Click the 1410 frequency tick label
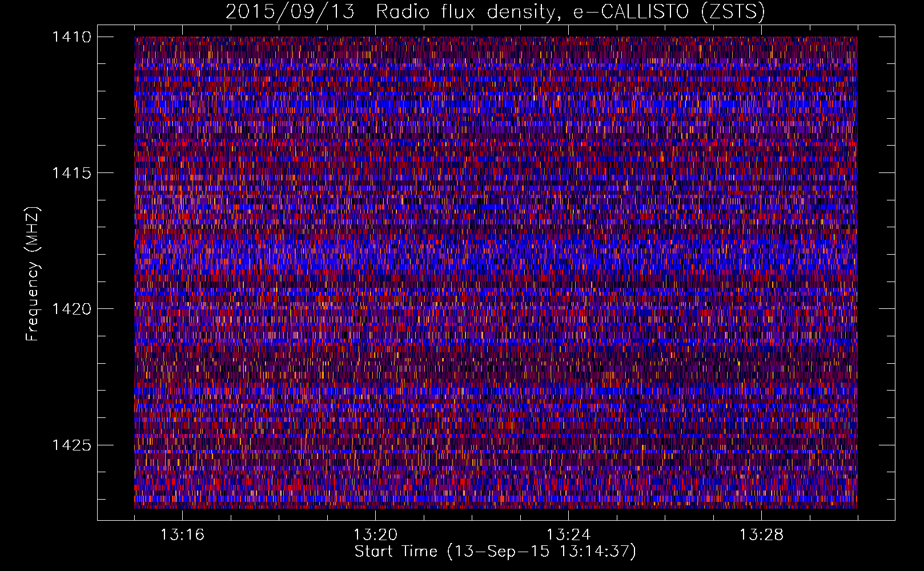This screenshot has height=571, width=924. tap(71, 37)
